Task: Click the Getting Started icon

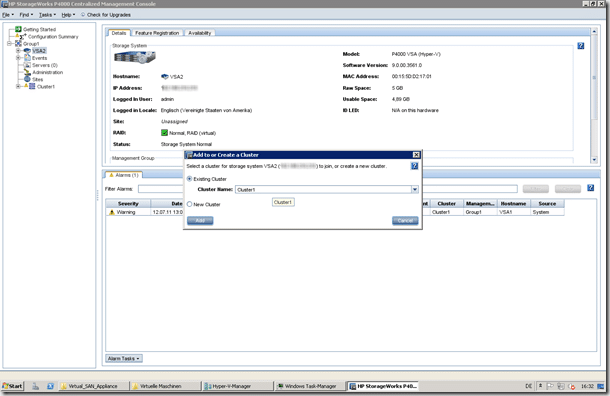Action: click(18, 29)
